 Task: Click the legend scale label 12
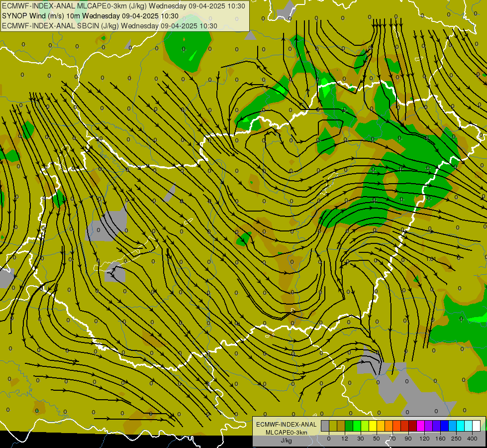345,439
